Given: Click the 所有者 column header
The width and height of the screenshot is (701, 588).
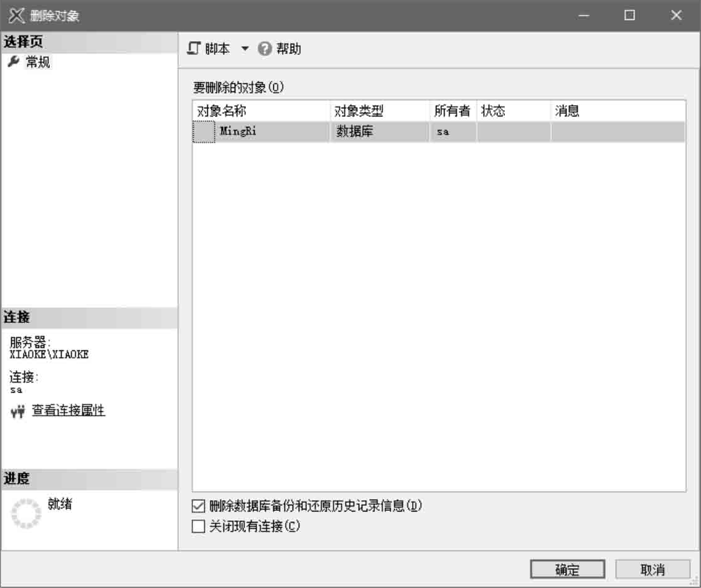Looking at the screenshot, I should pos(452,111).
